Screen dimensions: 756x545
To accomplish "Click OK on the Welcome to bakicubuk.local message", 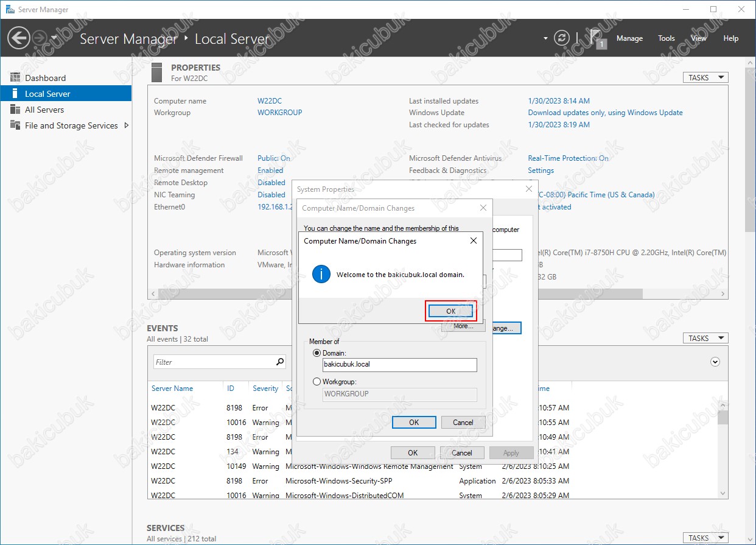I will click(x=450, y=311).
